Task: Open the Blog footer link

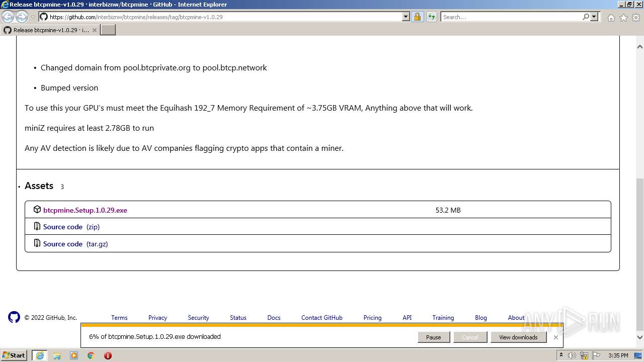Action: click(x=481, y=318)
